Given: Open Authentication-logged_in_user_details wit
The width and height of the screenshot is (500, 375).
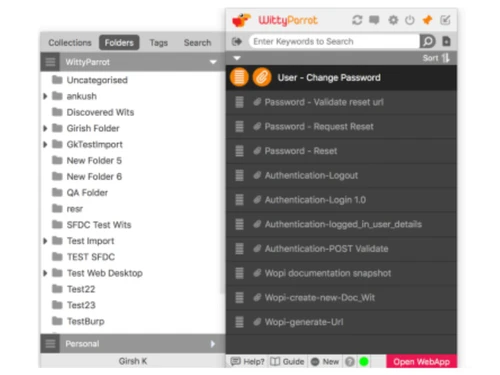Looking at the screenshot, I should (x=341, y=224).
